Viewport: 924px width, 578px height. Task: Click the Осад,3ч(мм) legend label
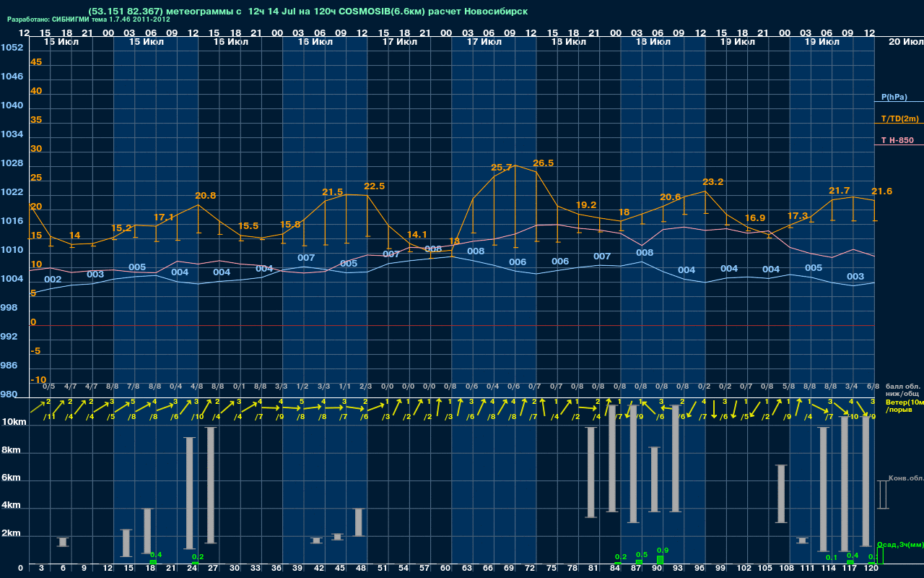coord(900,544)
